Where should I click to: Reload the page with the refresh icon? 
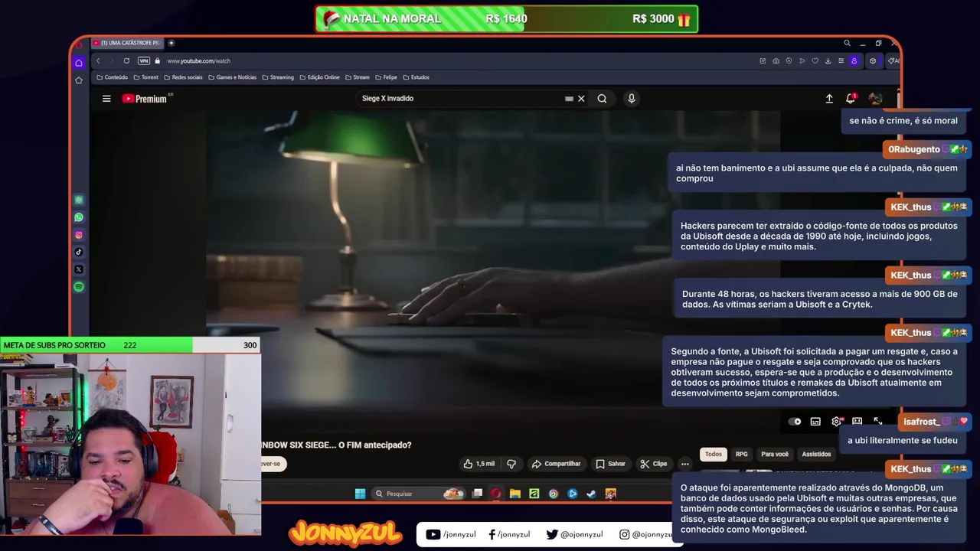(x=126, y=60)
